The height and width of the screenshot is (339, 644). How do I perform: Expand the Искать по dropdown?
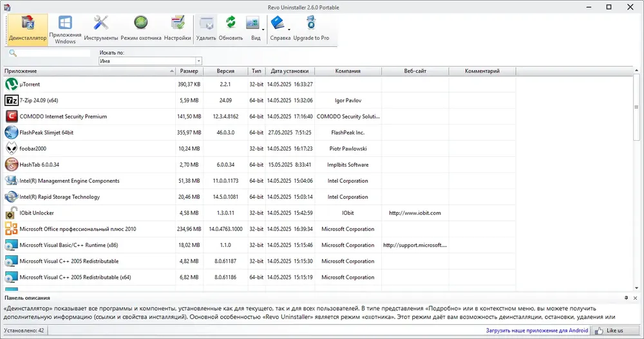point(199,60)
